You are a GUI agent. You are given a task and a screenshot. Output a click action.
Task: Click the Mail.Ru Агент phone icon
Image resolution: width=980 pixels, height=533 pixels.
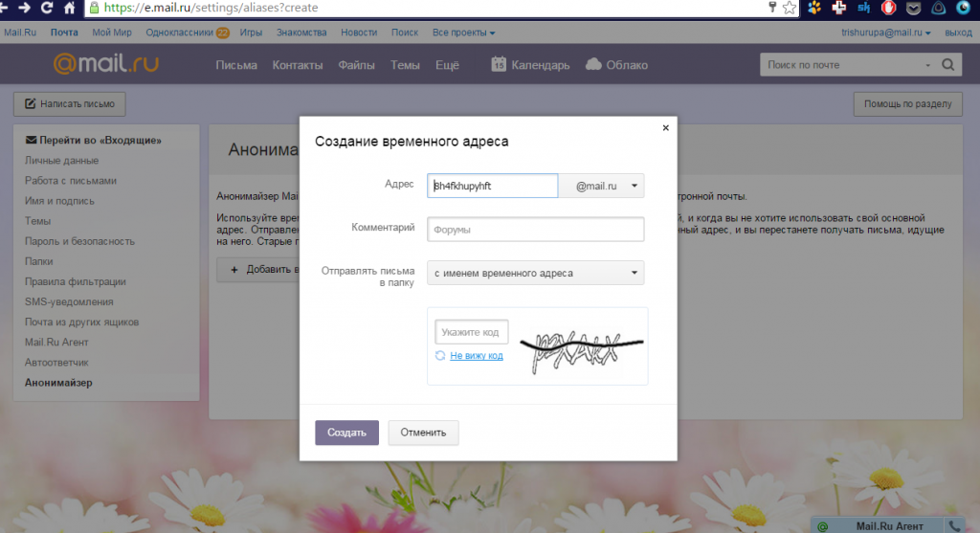click(954, 525)
